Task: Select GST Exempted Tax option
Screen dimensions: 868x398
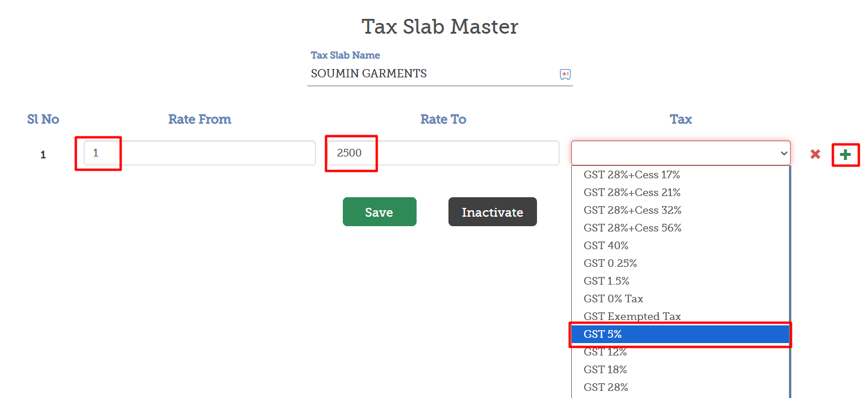Action: [680, 317]
